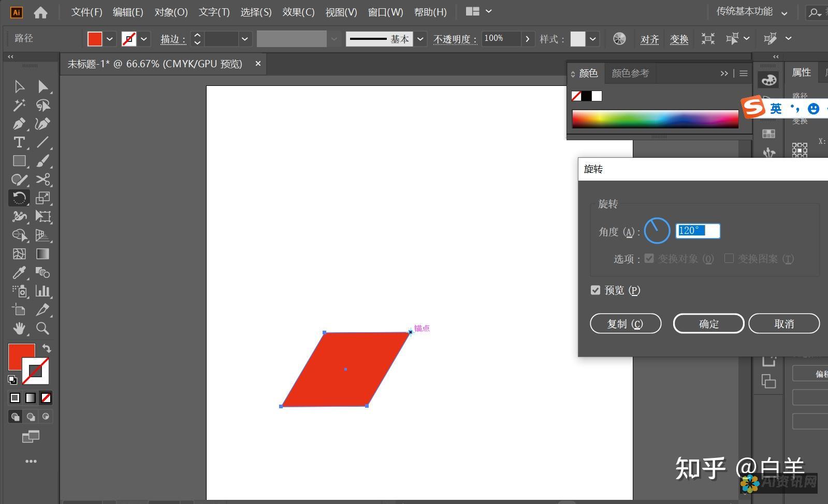
Task: Set paint type to Color
Action: [15, 398]
